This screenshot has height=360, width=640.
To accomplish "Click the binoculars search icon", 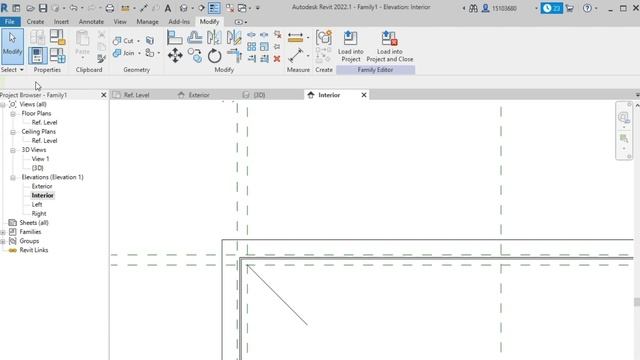I will pos(473,8).
